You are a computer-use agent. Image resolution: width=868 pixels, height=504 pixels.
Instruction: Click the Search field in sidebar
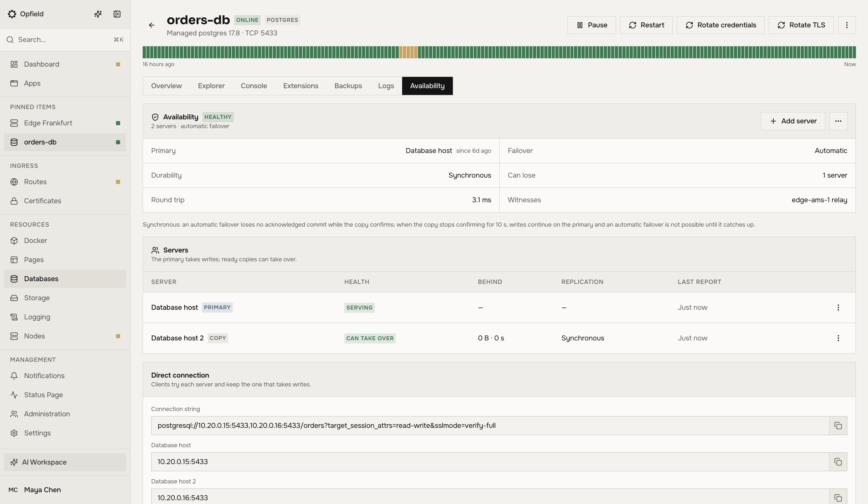click(x=65, y=40)
